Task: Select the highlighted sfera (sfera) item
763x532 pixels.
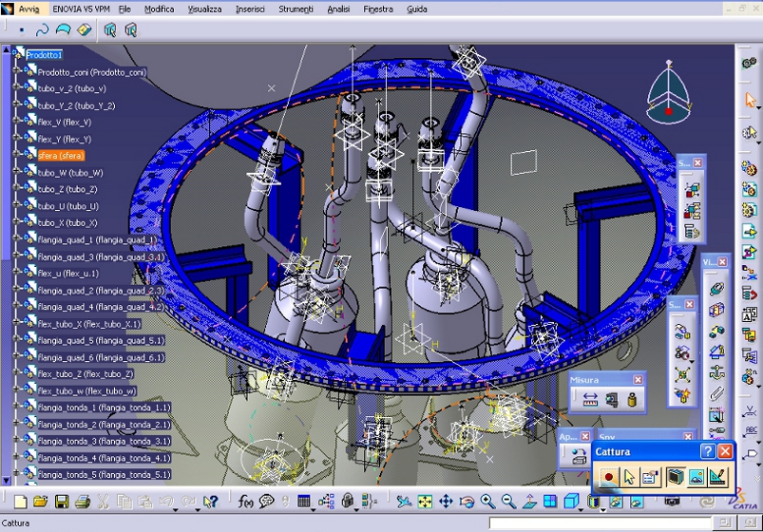Action: click(x=61, y=156)
